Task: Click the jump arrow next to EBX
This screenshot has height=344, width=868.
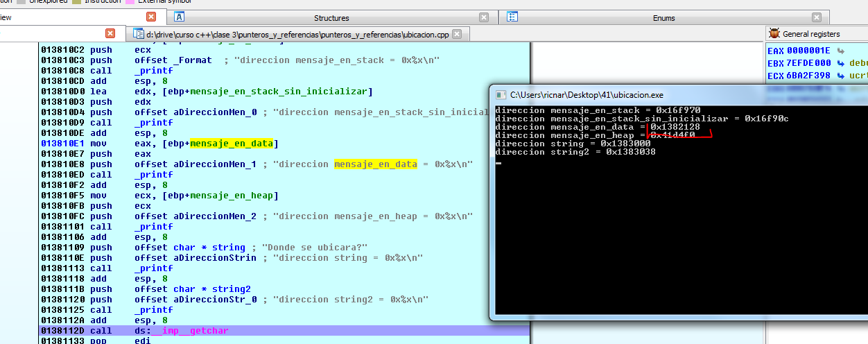Action: [841, 63]
